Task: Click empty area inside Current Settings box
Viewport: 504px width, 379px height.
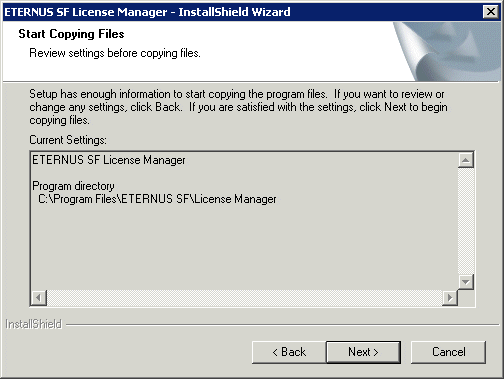Action: point(244,247)
